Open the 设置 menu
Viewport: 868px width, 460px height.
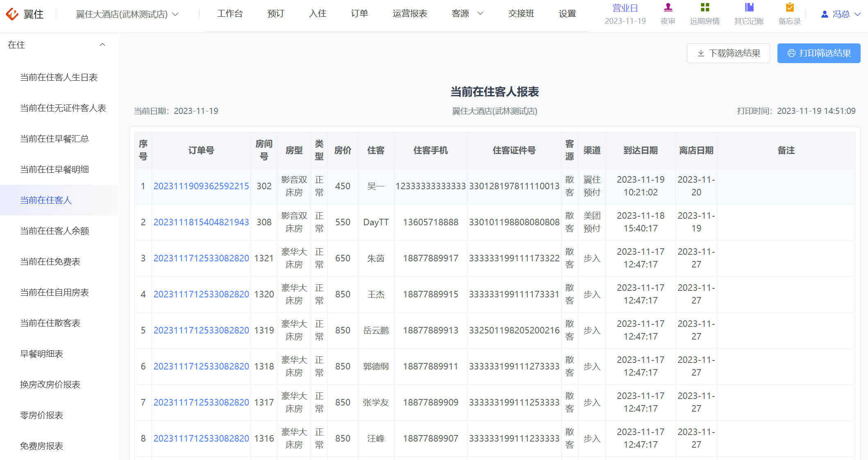pyautogui.click(x=567, y=14)
